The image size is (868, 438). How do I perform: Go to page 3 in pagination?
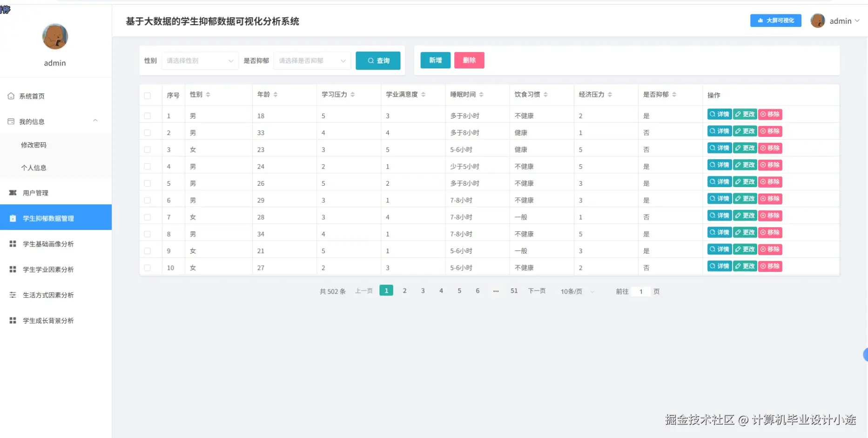point(423,290)
